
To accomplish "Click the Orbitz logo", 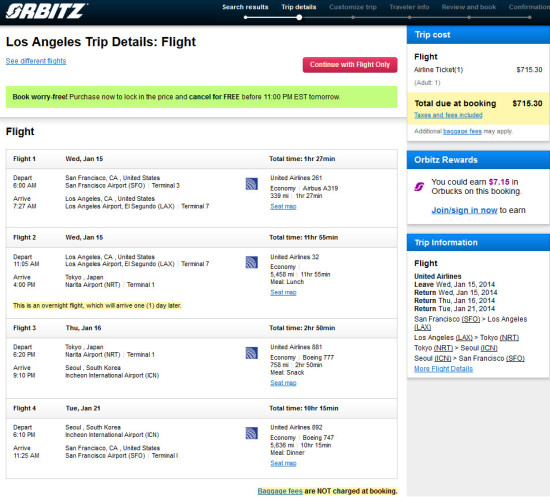I will pyautogui.click(x=46, y=11).
